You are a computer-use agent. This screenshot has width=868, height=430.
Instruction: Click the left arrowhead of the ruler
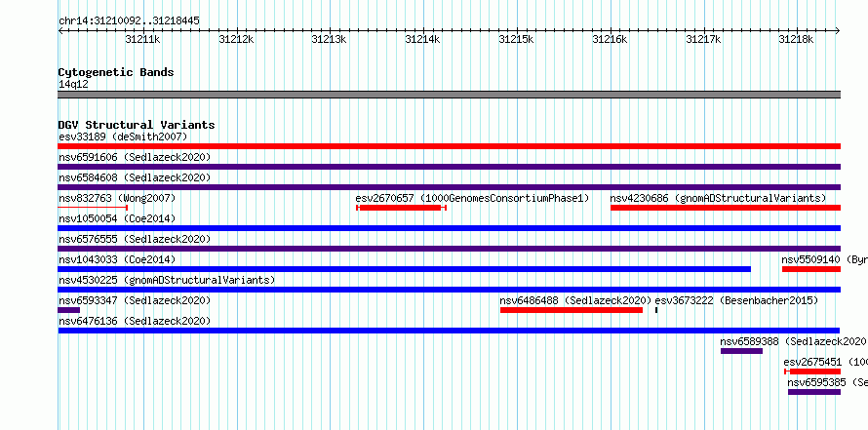pos(60,31)
